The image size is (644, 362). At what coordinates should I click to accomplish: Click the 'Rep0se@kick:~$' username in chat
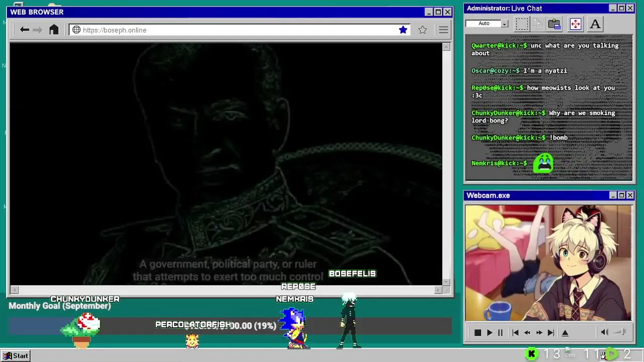pyautogui.click(x=497, y=88)
